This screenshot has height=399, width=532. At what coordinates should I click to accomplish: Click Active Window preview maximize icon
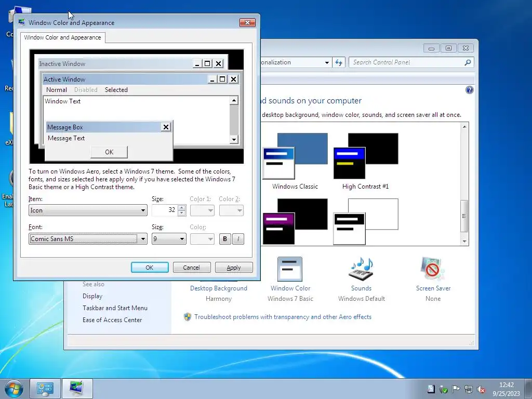(222, 79)
